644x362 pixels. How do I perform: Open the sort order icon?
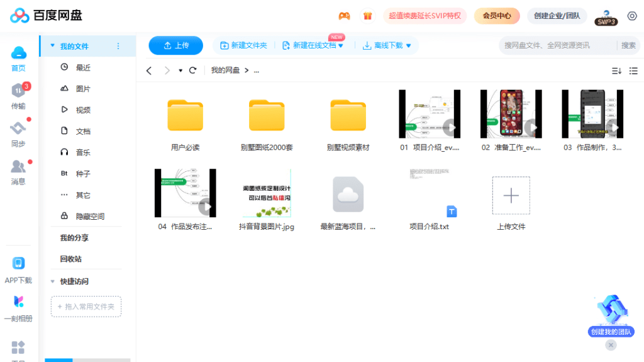tap(616, 71)
